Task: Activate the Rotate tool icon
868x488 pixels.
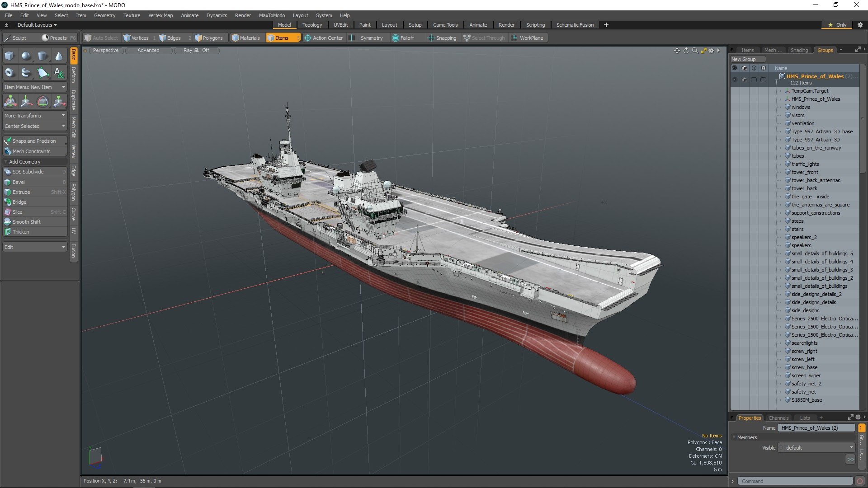Action: tap(42, 101)
